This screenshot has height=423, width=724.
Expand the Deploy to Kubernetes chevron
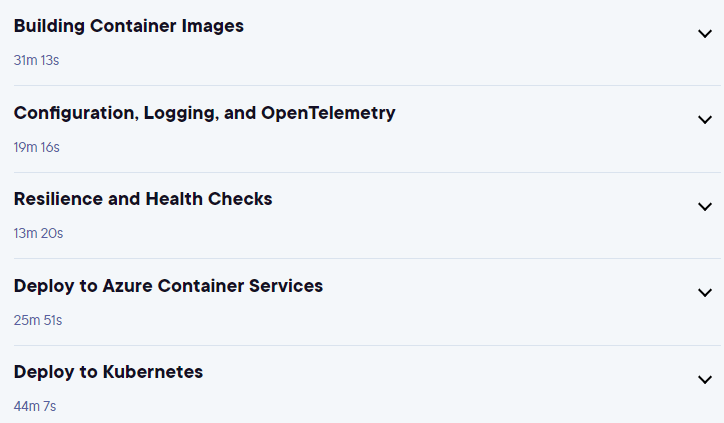click(705, 380)
